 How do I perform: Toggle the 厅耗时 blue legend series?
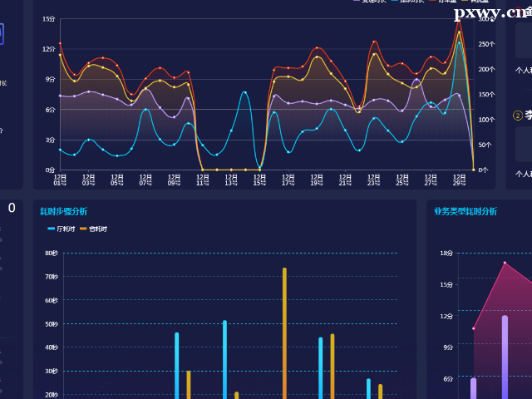point(64,229)
